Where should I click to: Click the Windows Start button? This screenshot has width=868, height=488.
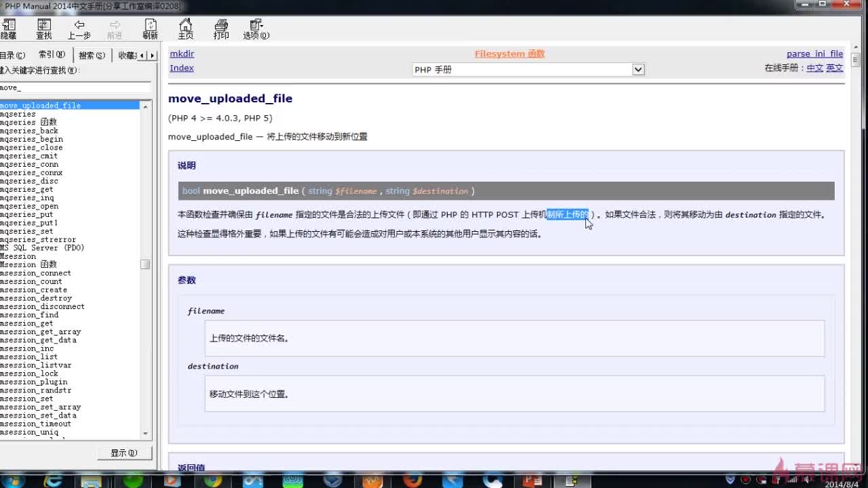point(14,481)
